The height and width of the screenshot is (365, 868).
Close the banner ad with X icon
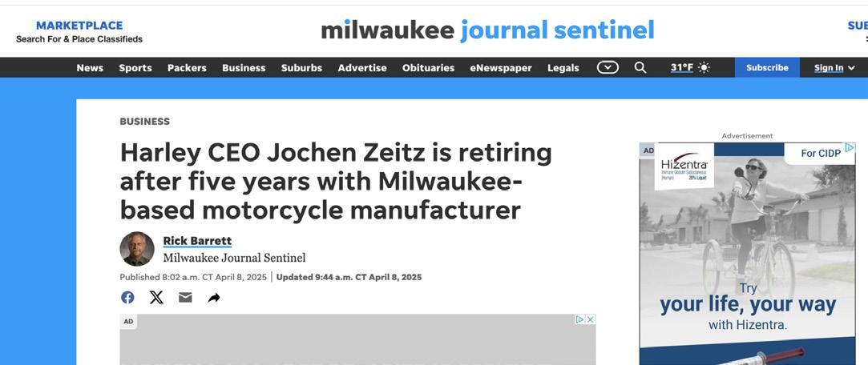tap(591, 319)
